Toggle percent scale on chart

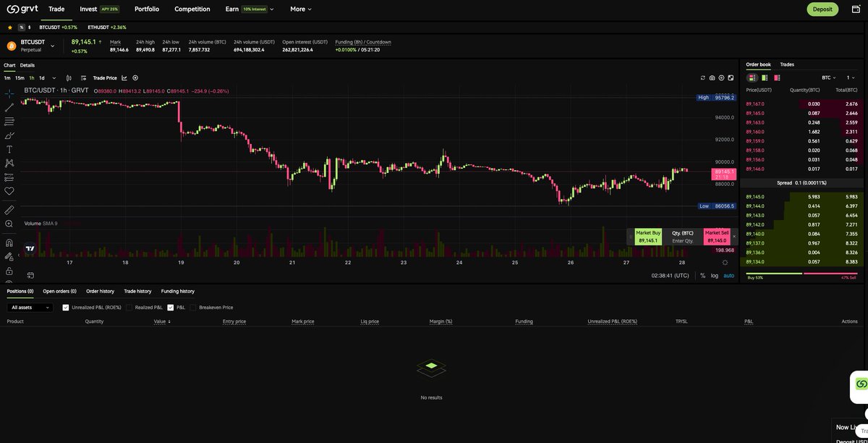pyautogui.click(x=702, y=275)
